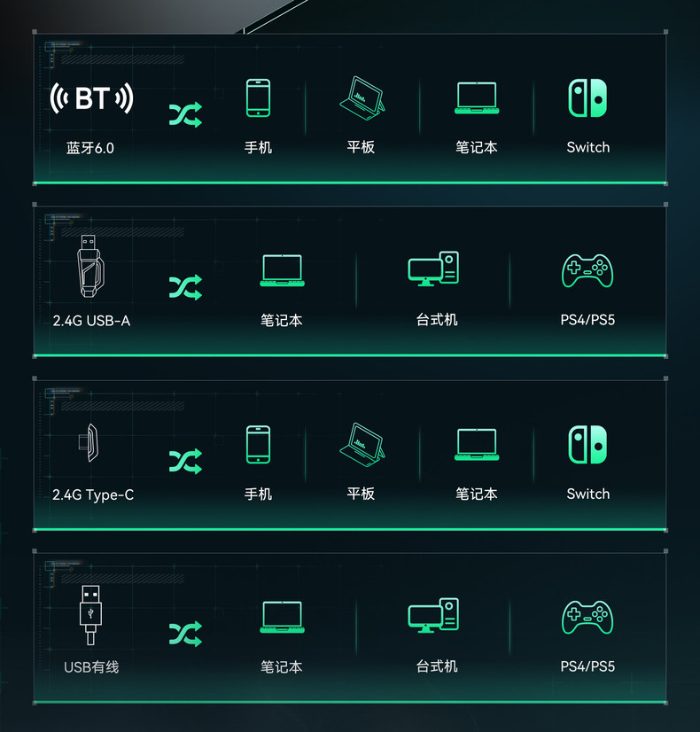Select the tablet icon in Bluetooth row
This screenshot has width=700, height=732.
click(362, 98)
